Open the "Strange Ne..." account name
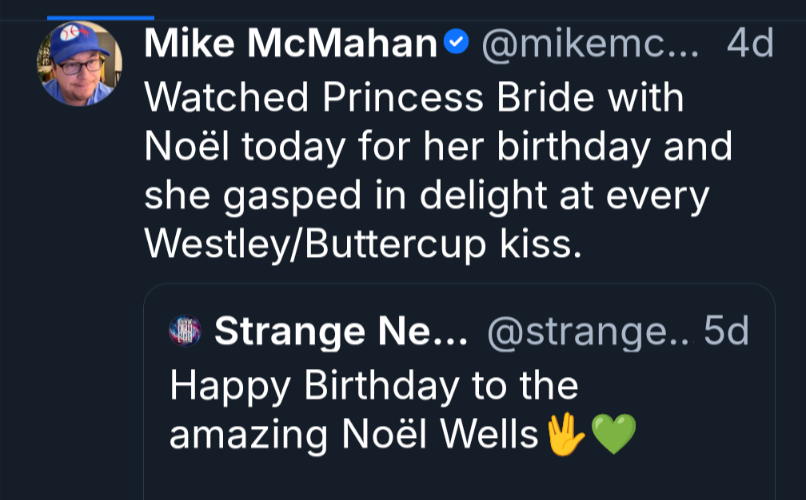The width and height of the screenshot is (806, 500). pos(341,332)
